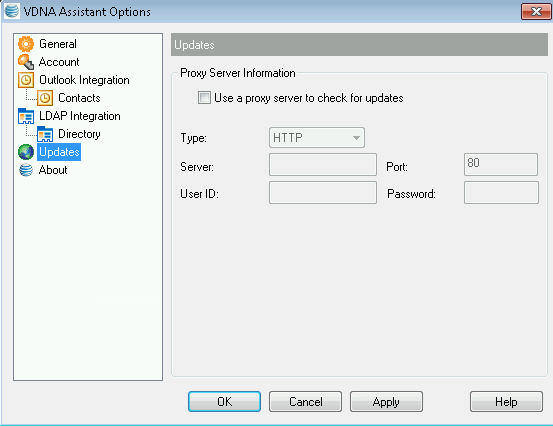Select LDAP Integration in the tree

(x=80, y=116)
